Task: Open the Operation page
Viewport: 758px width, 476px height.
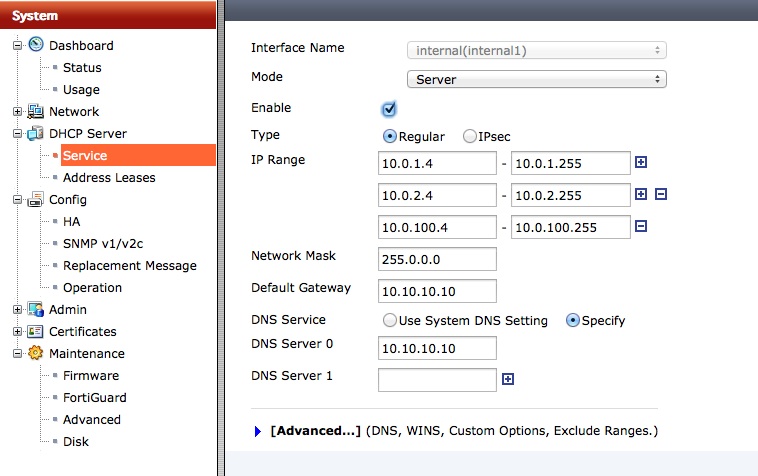Action: tap(92, 288)
